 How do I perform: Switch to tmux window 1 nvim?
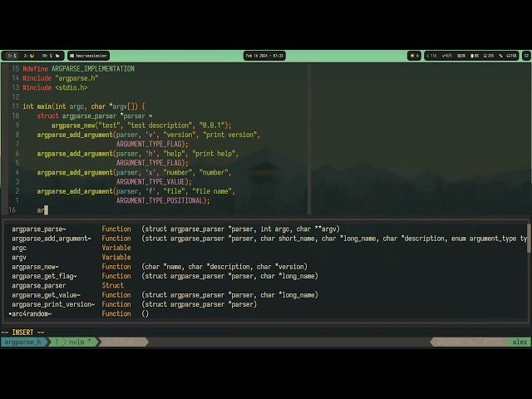[x=73, y=342]
